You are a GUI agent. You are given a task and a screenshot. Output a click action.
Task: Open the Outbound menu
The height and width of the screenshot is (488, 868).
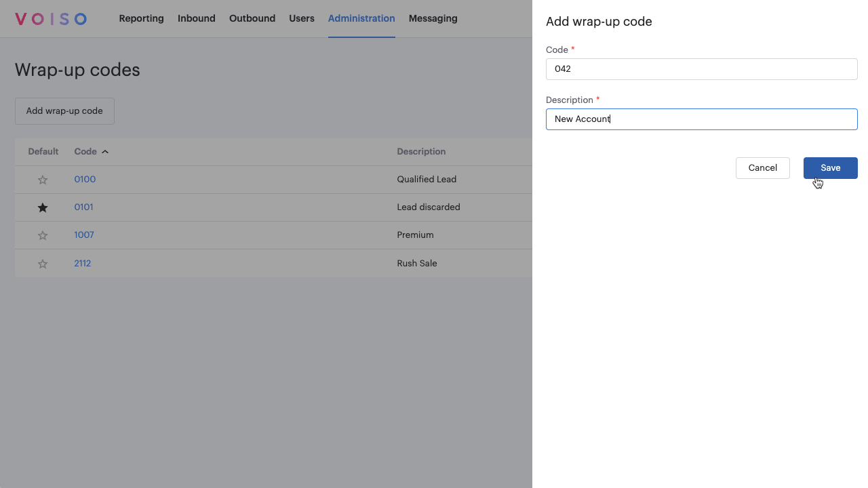252,18
